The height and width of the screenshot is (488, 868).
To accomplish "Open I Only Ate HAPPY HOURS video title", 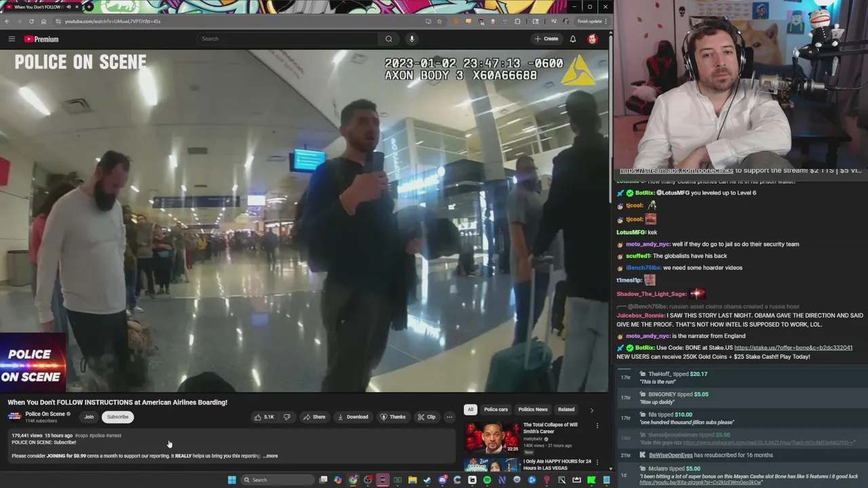I will coord(557,465).
